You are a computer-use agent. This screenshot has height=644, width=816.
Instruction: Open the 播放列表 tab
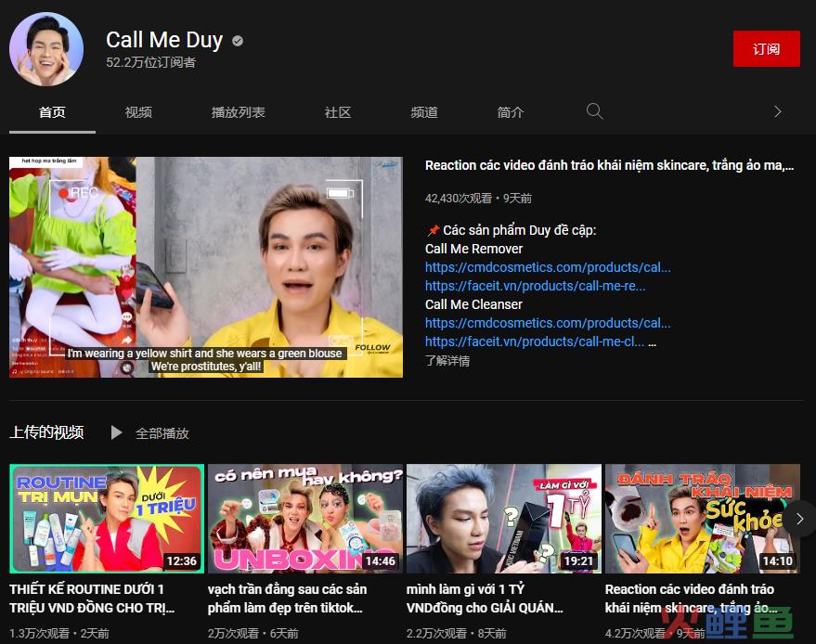click(x=239, y=112)
